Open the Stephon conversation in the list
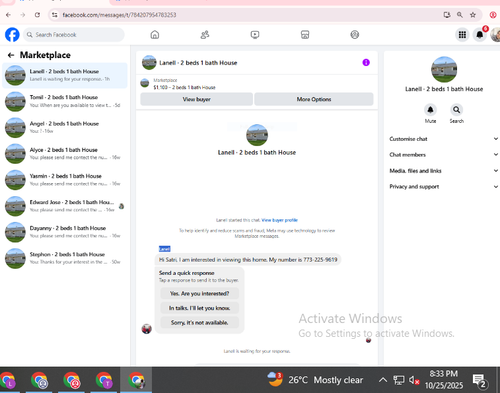Viewport: 500px width, 393px height. coord(65,258)
